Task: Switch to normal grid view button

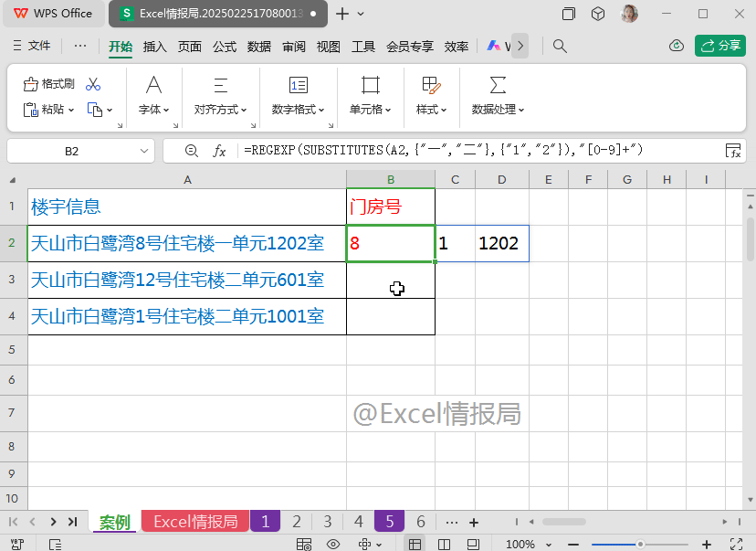Action: click(x=415, y=545)
